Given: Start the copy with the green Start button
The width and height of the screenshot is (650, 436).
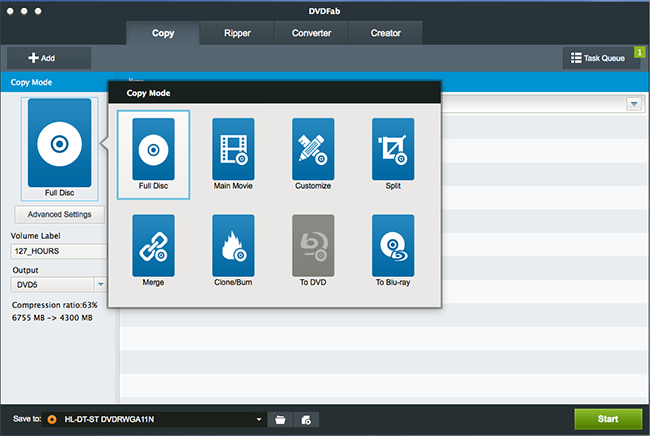Looking at the screenshot, I should [x=608, y=419].
